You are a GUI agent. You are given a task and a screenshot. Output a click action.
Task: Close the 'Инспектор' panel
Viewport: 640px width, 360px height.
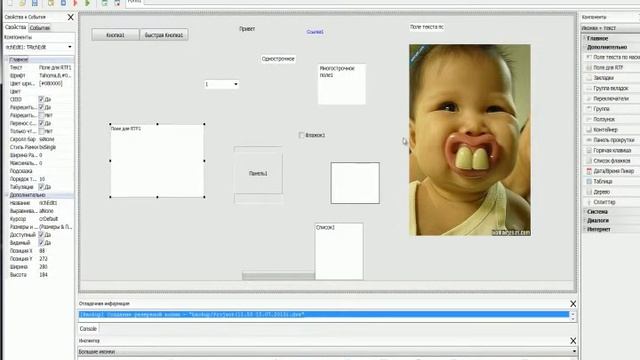click(x=573, y=340)
